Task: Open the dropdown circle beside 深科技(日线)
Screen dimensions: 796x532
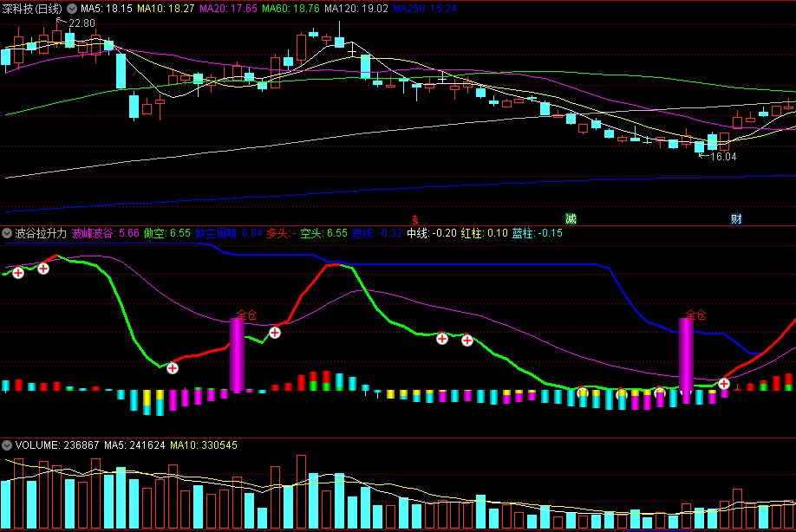Action: (72, 9)
